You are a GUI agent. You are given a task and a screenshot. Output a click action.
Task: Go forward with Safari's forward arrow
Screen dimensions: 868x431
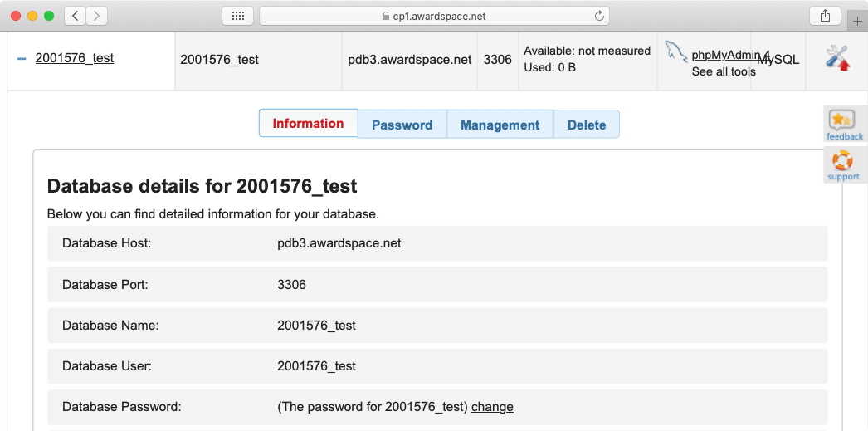coord(97,16)
